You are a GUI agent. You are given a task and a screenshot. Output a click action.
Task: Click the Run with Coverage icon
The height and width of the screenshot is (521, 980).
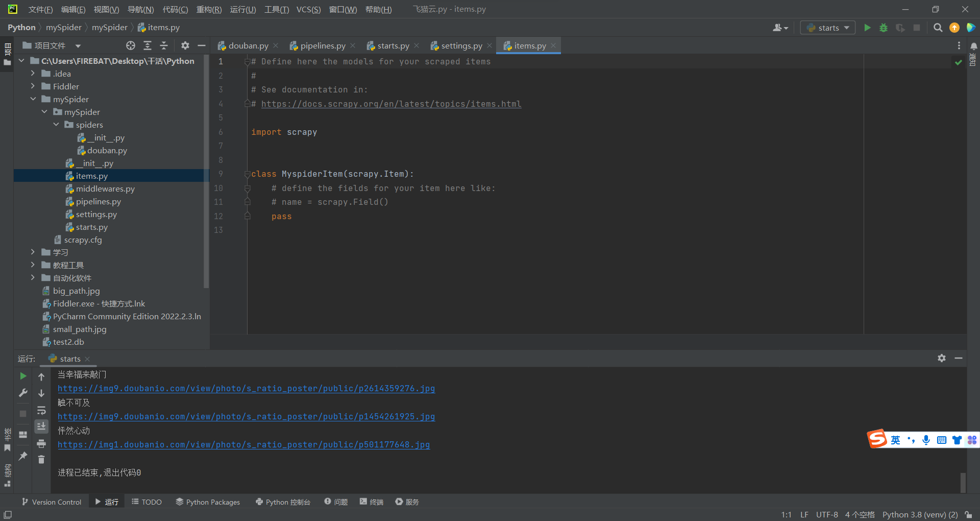point(900,28)
